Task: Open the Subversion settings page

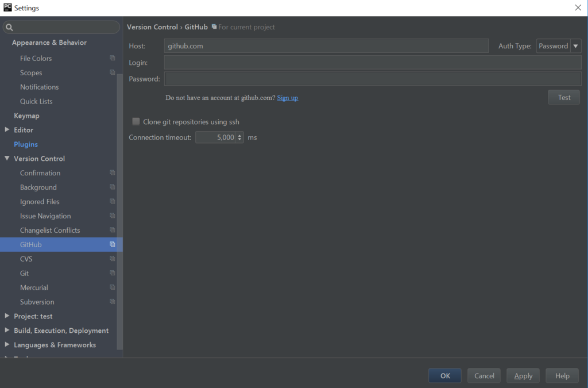Action: (x=37, y=302)
